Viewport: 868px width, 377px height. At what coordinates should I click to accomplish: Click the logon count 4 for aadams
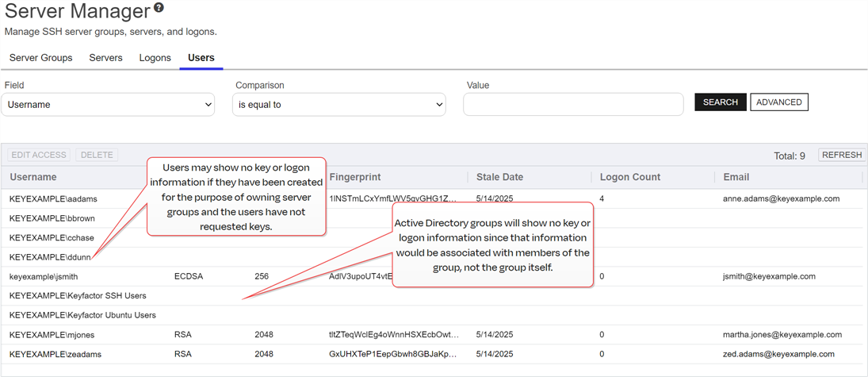(x=602, y=198)
